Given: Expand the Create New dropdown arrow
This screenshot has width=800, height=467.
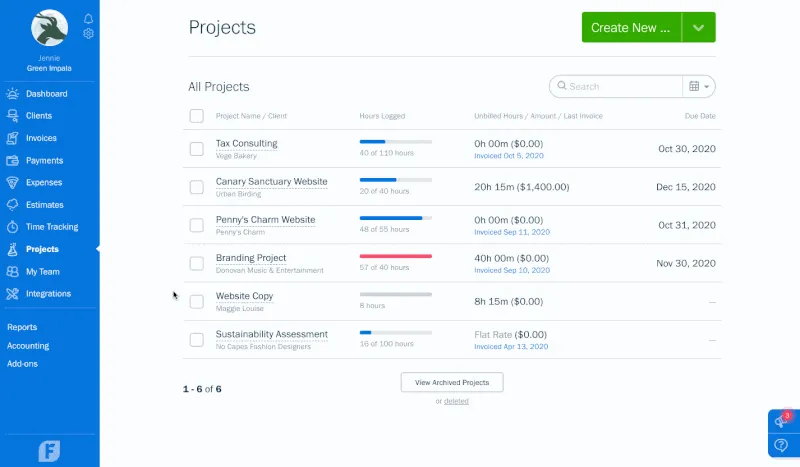Looking at the screenshot, I should 699,28.
